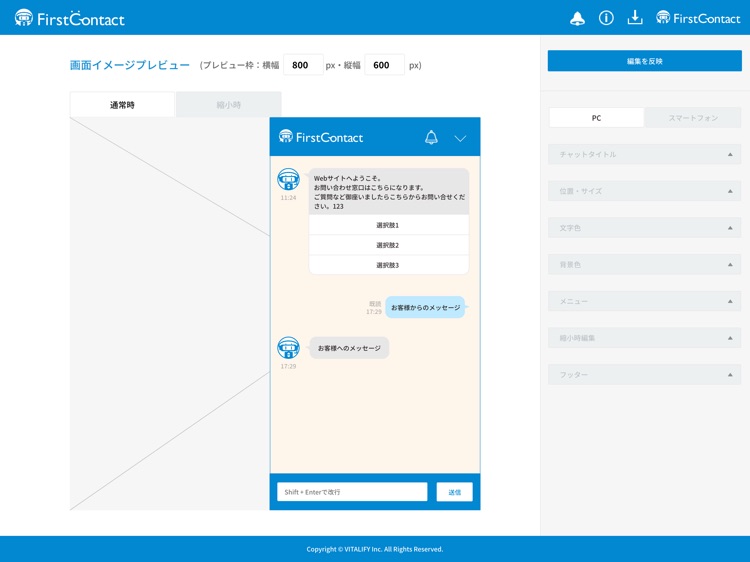Minimize chat widget with the chevron icon
Screen dimensions: 750x562
460,138
